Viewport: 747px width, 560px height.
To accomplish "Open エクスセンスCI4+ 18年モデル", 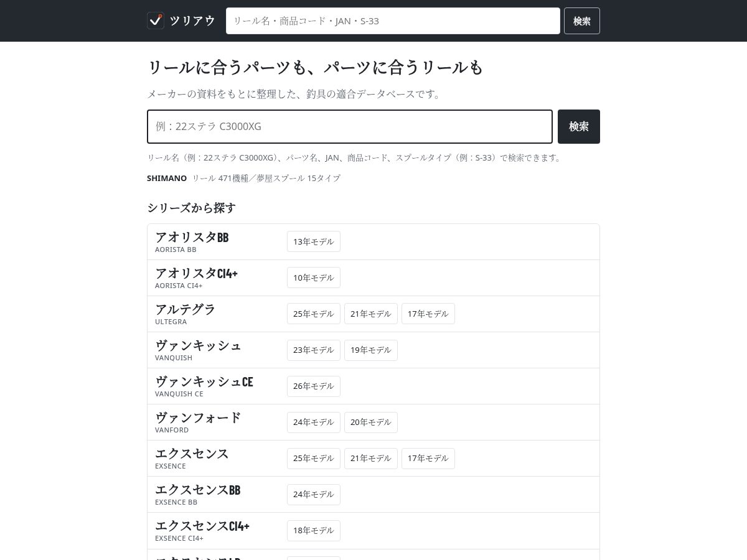I will click(x=314, y=530).
